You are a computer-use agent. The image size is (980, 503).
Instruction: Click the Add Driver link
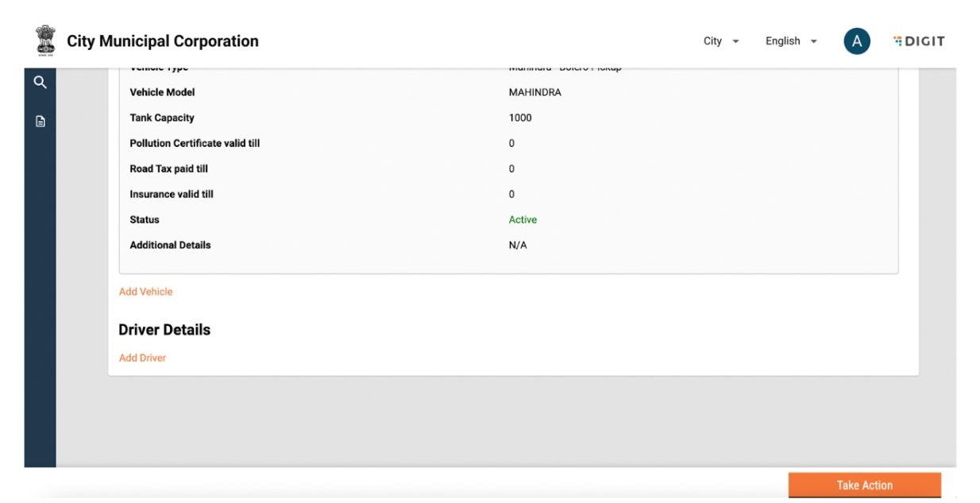[x=142, y=358]
